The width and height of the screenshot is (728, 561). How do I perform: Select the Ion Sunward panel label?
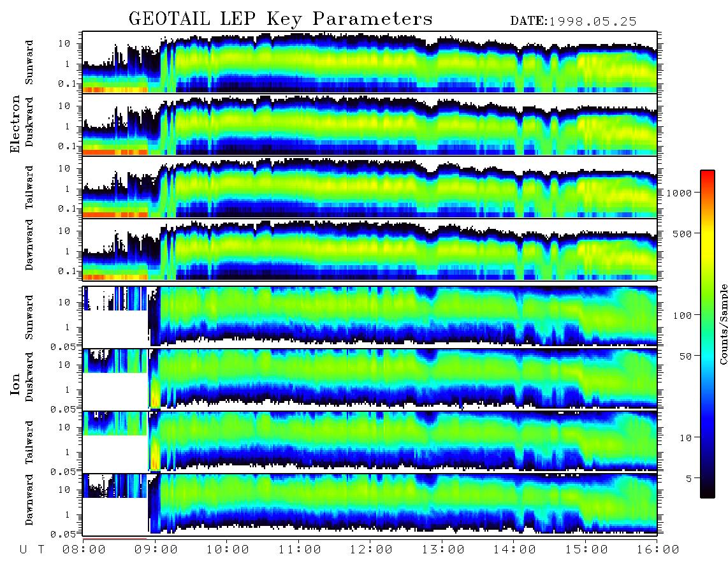(29, 317)
